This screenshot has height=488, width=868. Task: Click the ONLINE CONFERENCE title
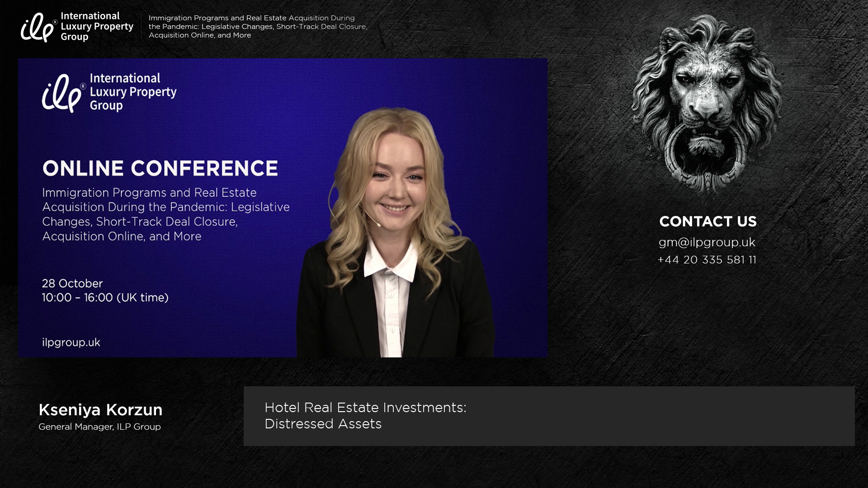point(160,168)
